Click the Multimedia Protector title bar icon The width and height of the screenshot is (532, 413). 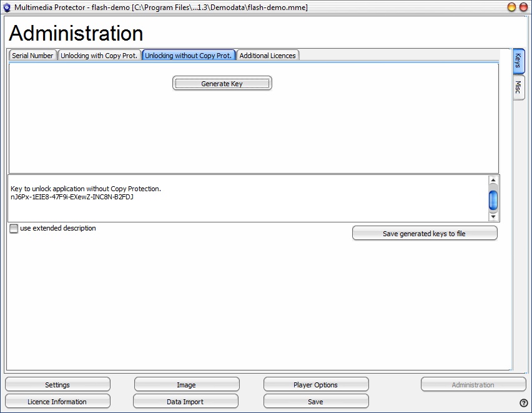coord(7,7)
